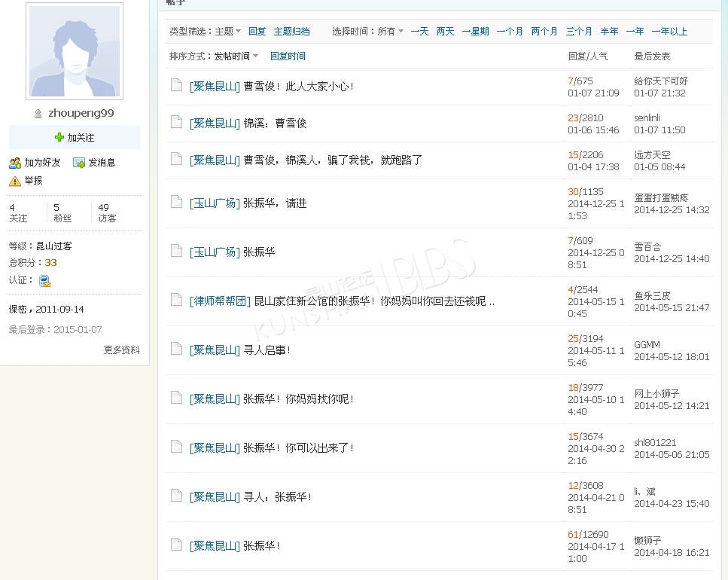
Task: Click the user avatar profile picture
Action: pyautogui.click(x=75, y=51)
